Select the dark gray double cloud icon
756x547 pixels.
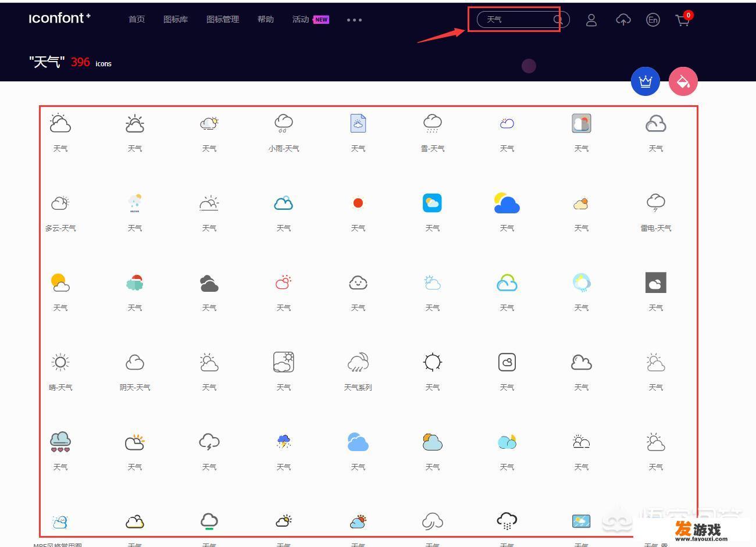(209, 283)
